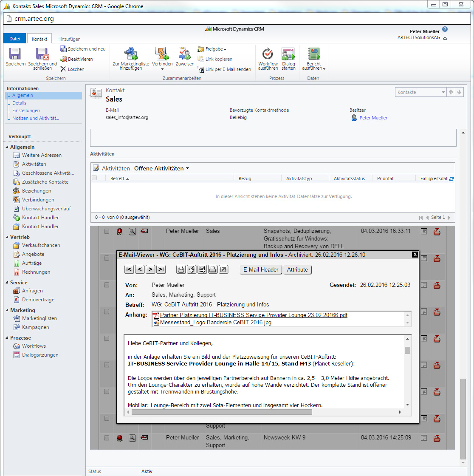Expand the Offene Aktivitäten view dropdown
The image size is (474, 476).
tap(187, 169)
